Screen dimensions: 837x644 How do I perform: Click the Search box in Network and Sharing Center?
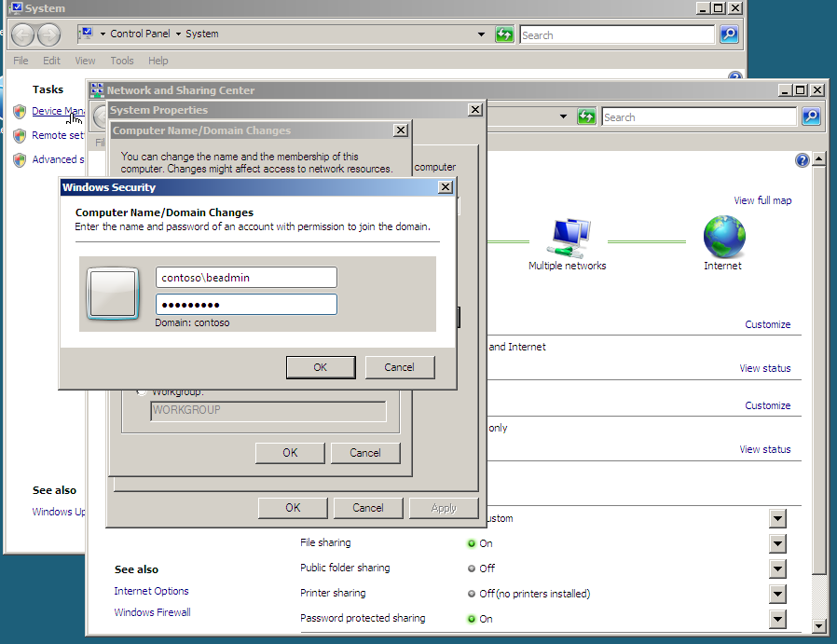[699, 116]
